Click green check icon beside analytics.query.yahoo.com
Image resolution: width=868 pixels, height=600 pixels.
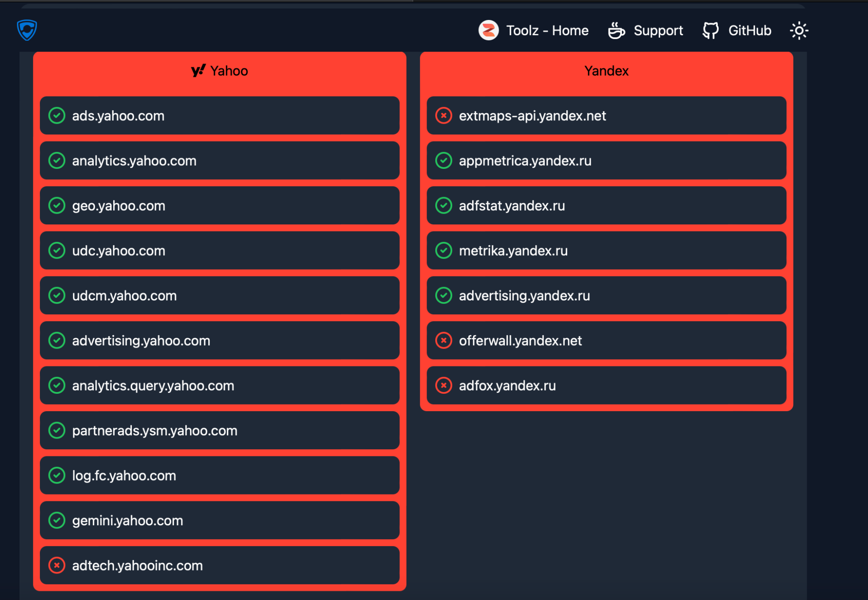(57, 385)
